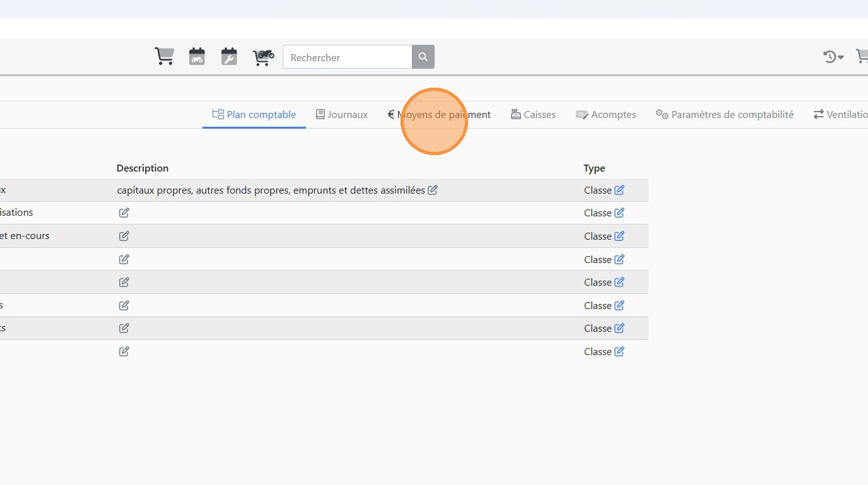Viewport: 868px width, 485px height.
Task: Focus the Rechercher search field
Action: coord(348,57)
